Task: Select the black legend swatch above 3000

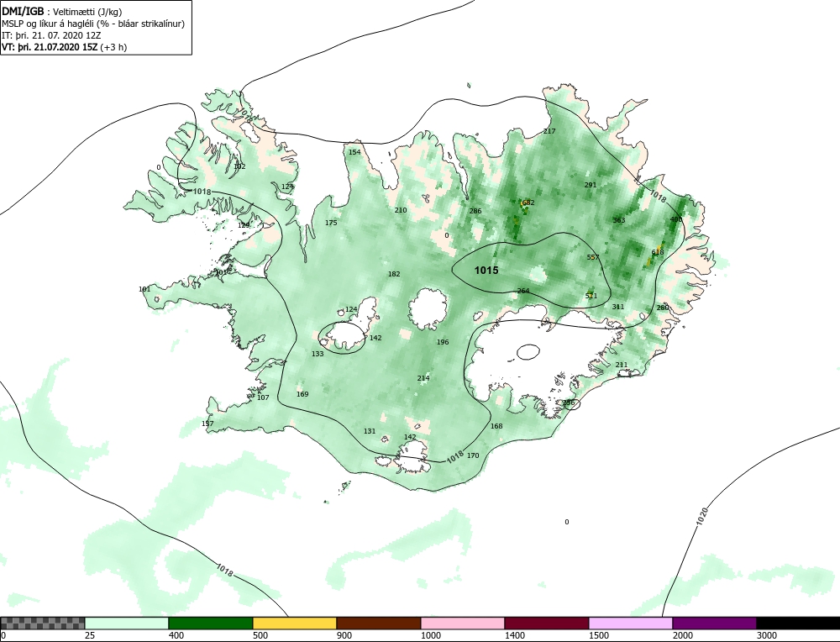Action: click(x=798, y=624)
